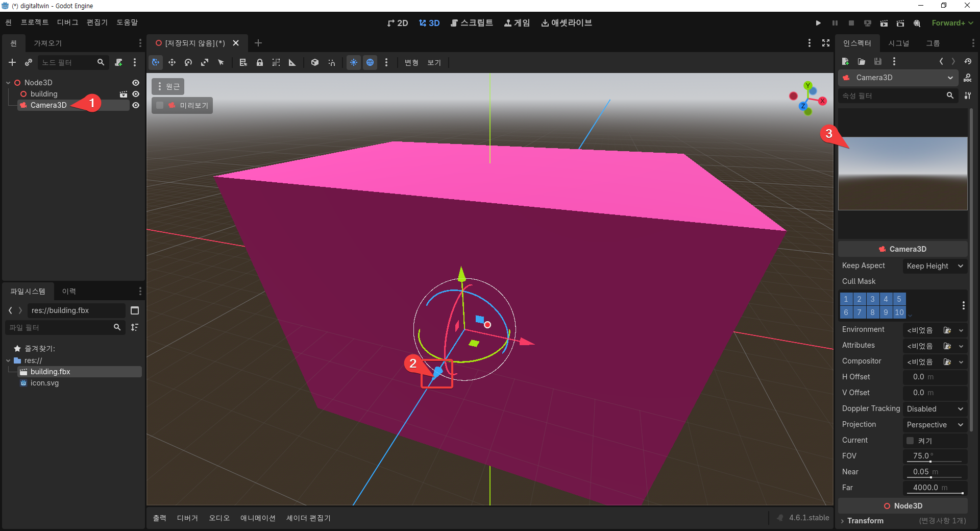This screenshot has width=980, height=531.
Task: Check the camera preview (미리보기) checkbox
Action: [x=160, y=105]
